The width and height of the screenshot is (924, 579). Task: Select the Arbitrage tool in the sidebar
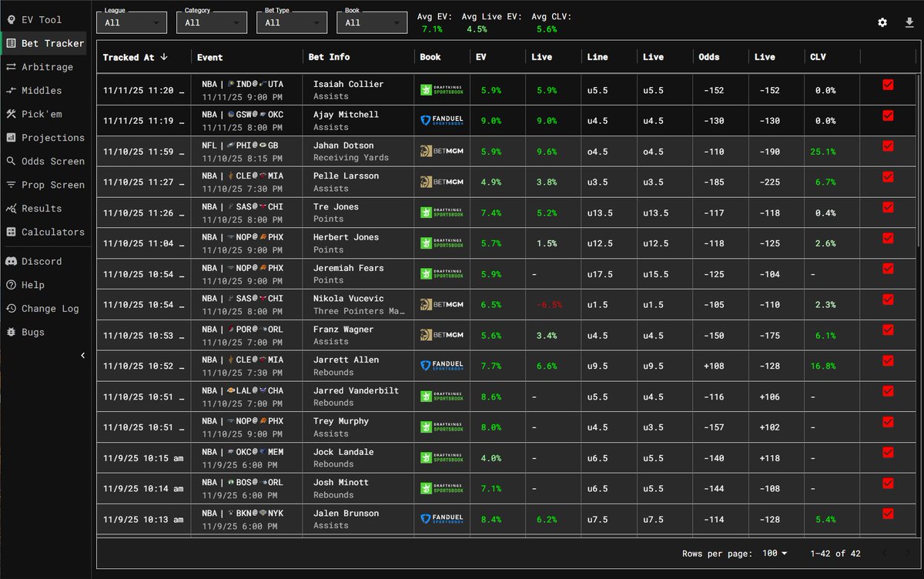[x=42, y=67]
